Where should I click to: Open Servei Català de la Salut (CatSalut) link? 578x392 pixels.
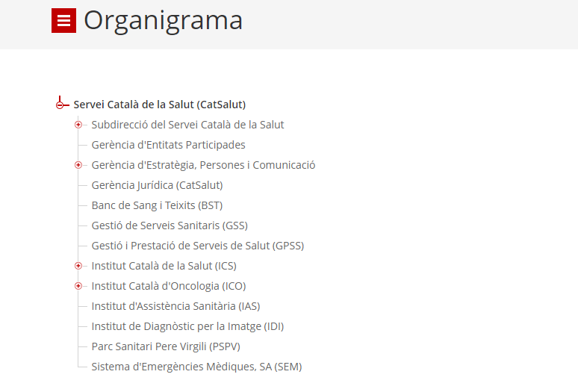(x=160, y=105)
